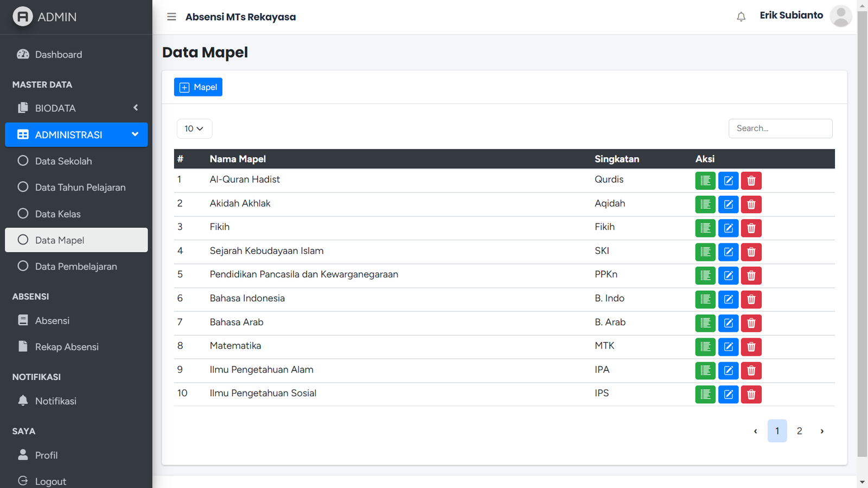Select Data Sekolah in the sidebar

(63, 161)
